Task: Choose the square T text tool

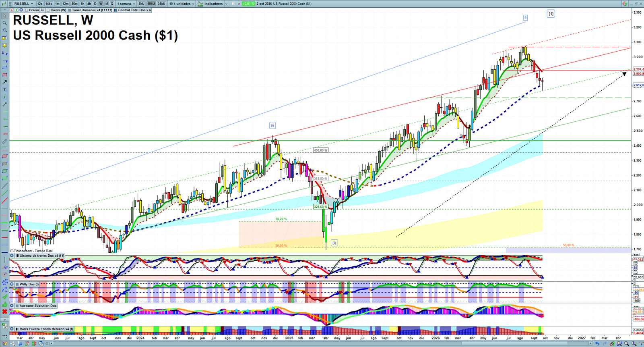Action: point(4,89)
